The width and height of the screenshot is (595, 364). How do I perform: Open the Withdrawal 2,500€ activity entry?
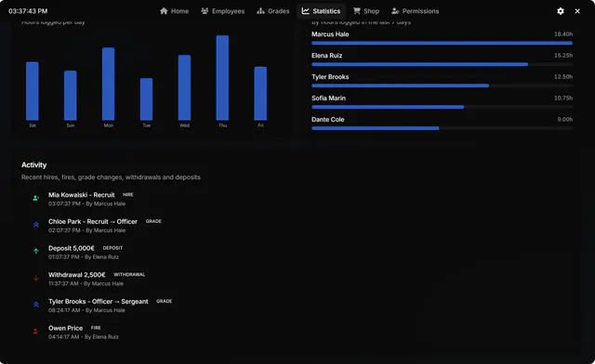(76, 275)
